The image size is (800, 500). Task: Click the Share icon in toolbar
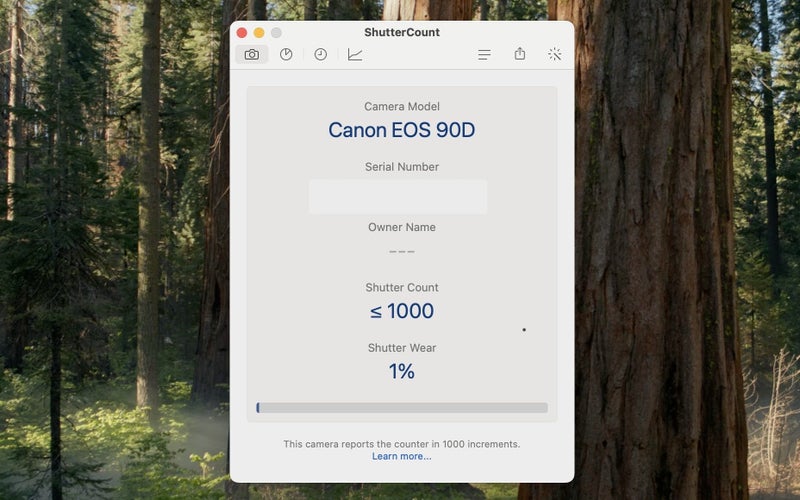coord(520,54)
